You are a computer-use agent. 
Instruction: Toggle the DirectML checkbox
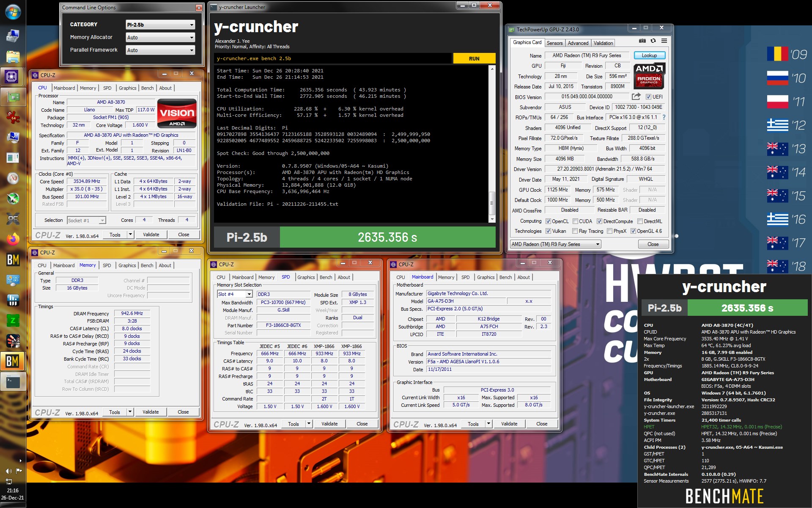click(640, 221)
